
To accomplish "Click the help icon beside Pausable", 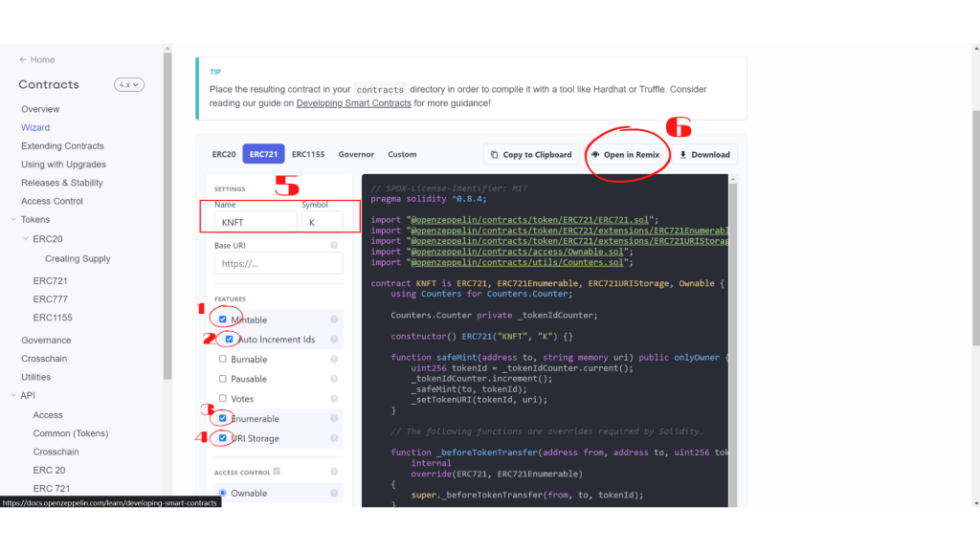I will 334,379.
